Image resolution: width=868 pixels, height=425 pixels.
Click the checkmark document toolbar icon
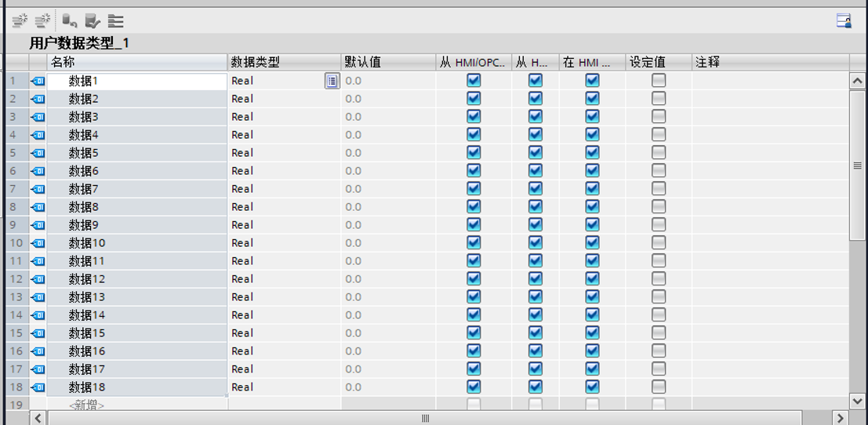pyautogui.click(x=93, y=21)
